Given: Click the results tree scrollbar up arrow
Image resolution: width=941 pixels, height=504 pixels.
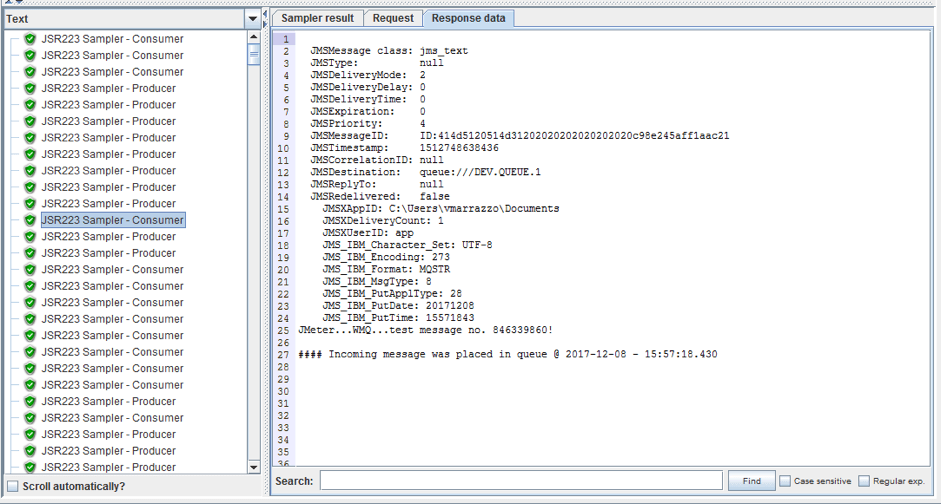Looking at the screenshot, I should click(x=254, y=36).
